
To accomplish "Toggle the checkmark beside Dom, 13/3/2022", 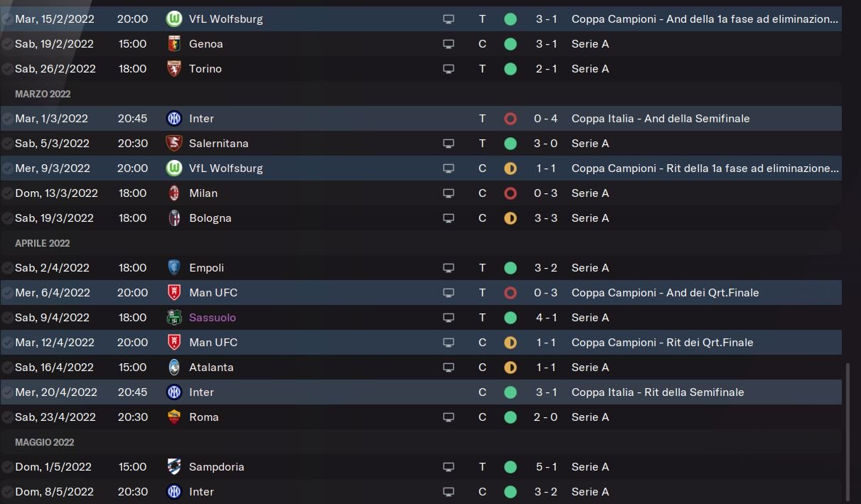I will (7, 193).
